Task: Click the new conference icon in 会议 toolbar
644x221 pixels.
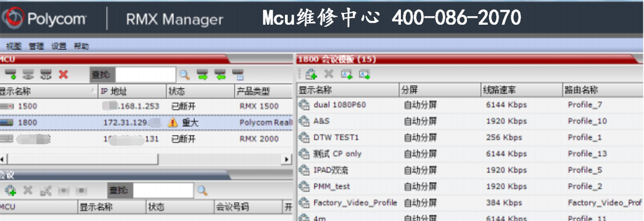Action: (x=11, y=190)
